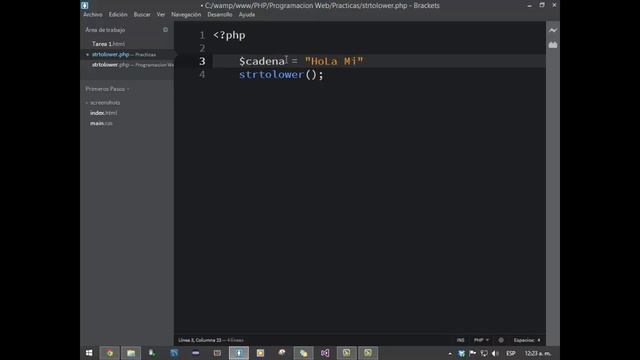
Task: Open the Edición menu
Action: 118,15
